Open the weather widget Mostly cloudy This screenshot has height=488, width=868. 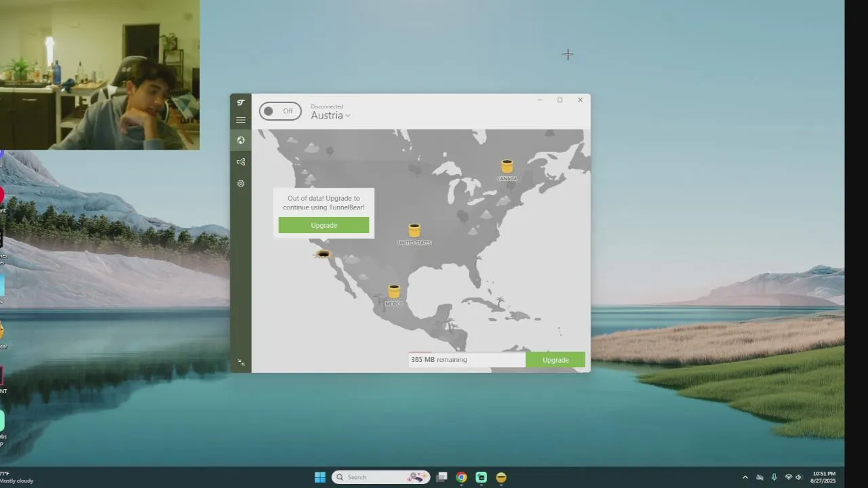(x=16, y=477)
